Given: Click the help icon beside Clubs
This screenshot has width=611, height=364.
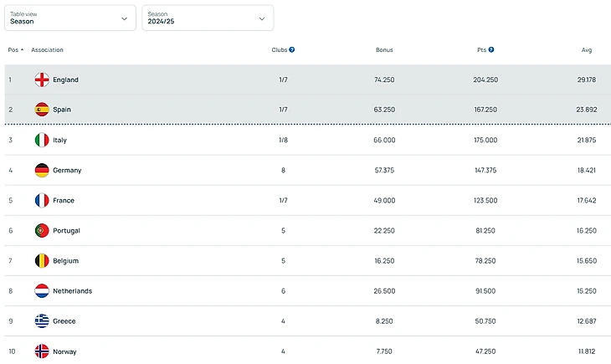Looking at the screenshot, I should point(292,50).
